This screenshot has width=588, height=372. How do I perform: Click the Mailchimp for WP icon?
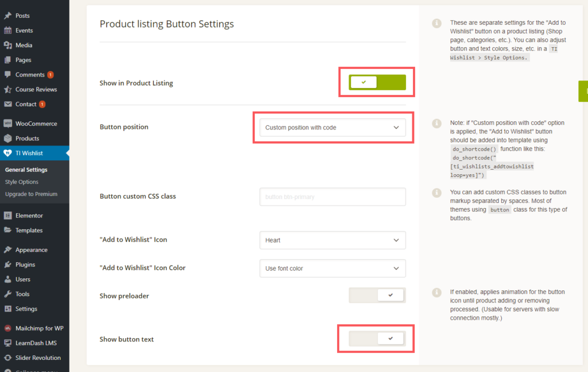click(x=7, y=328)
